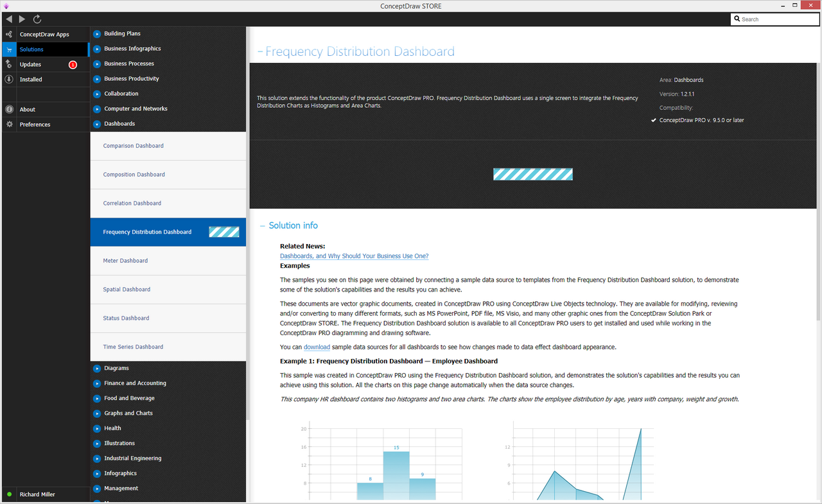The height and width of the screenshot is (504, 822).
Task: Click the About info icon
Action: (x=9, y=109)
